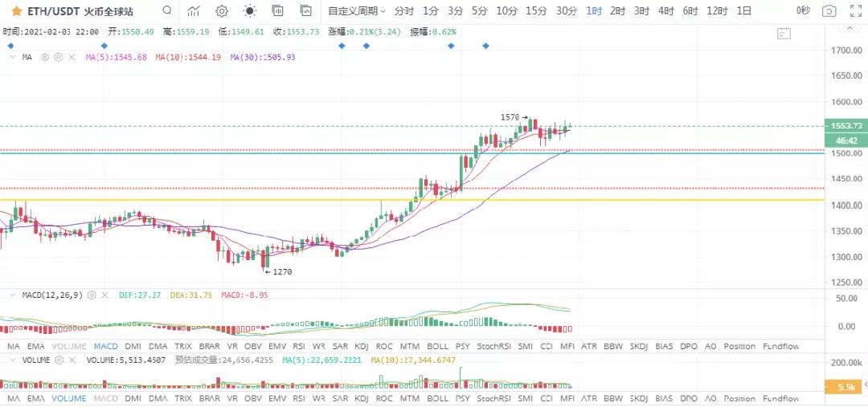Open chart settings gear in top toolbar
This screenshot has width=868, height=407.
[222, 10]
